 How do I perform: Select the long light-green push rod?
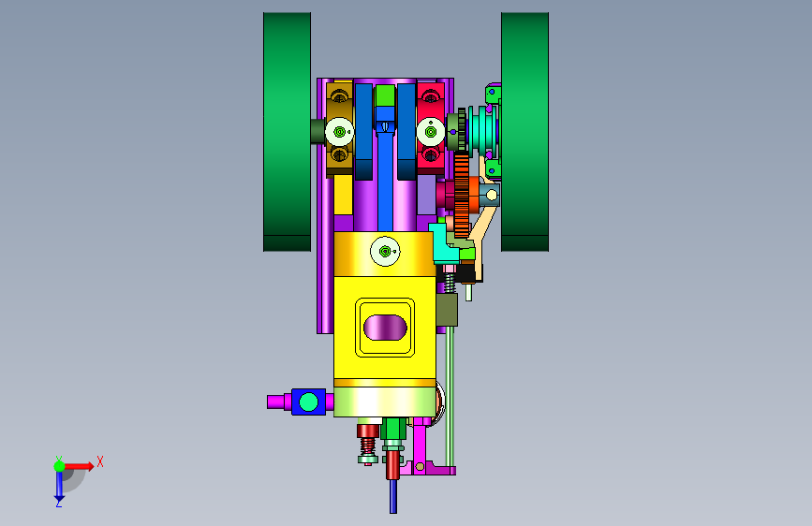(450, 395)
